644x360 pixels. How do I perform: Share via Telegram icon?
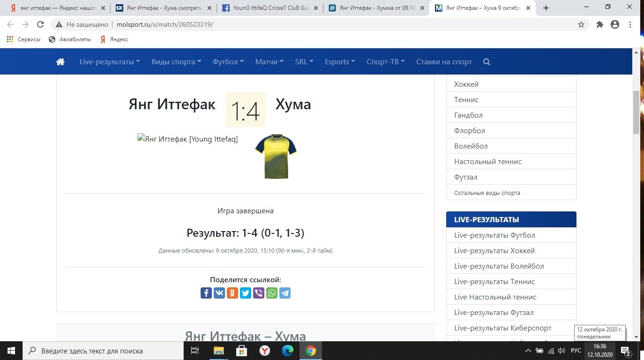click(285, 293)
